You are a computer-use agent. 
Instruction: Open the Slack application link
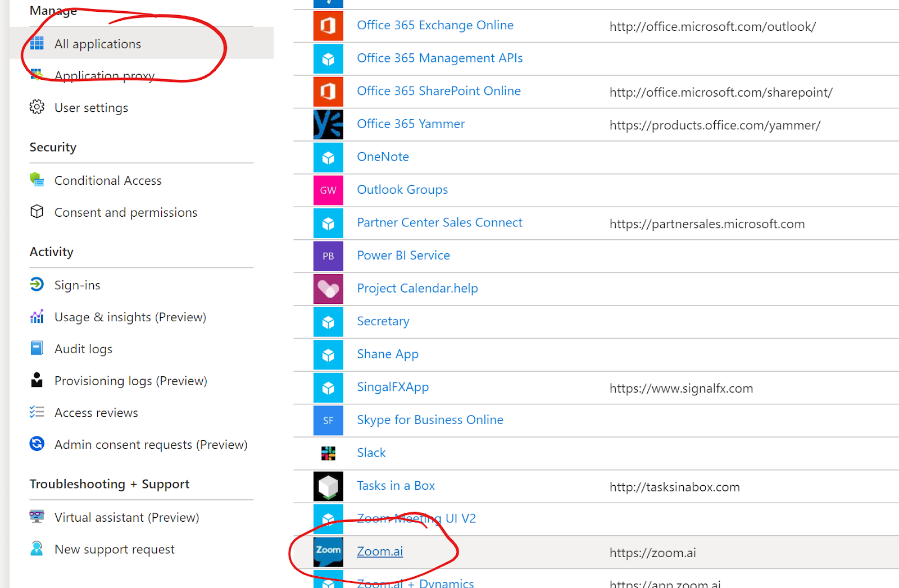point(371,453)
